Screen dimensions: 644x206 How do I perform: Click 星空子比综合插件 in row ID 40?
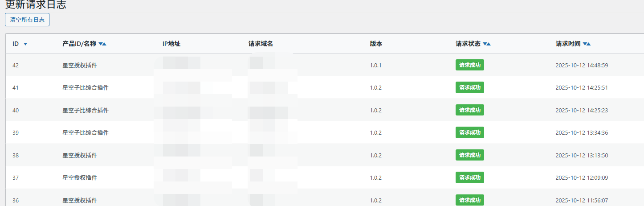point(86,110)
